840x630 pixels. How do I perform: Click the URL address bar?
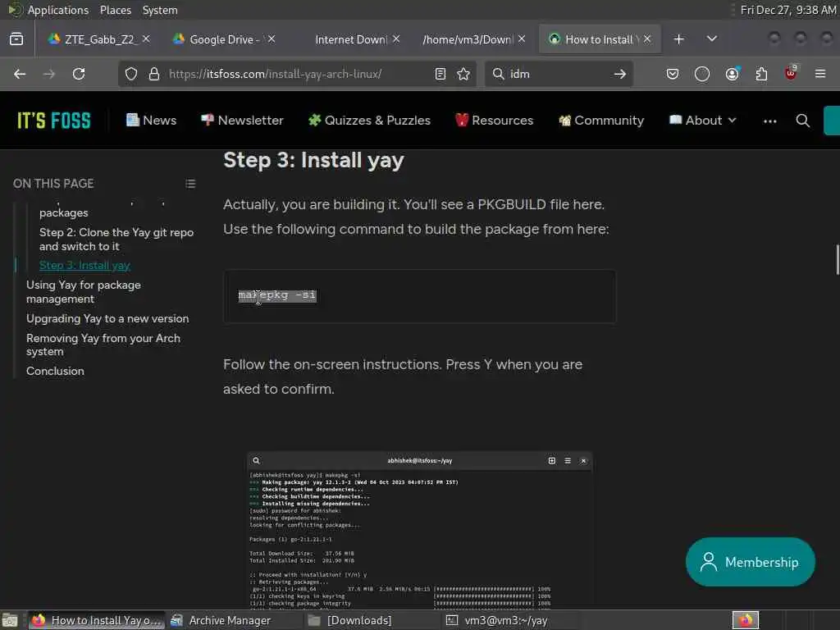tap(298, 74)
